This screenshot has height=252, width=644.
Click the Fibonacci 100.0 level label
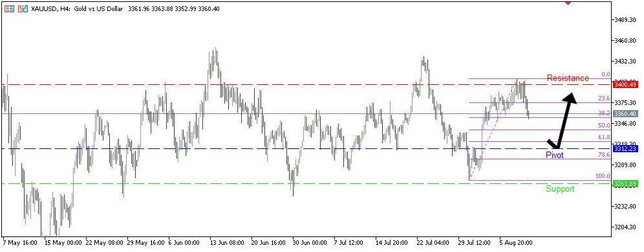point(603,176)
